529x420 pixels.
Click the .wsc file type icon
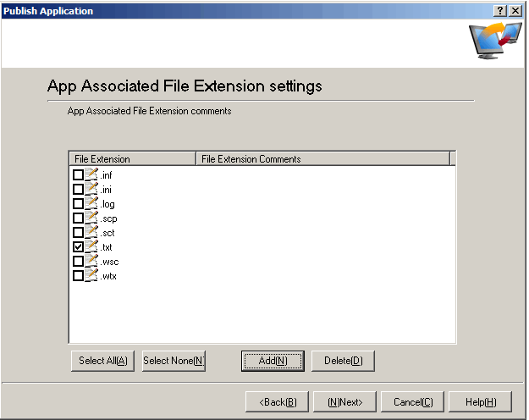(91, 261)
